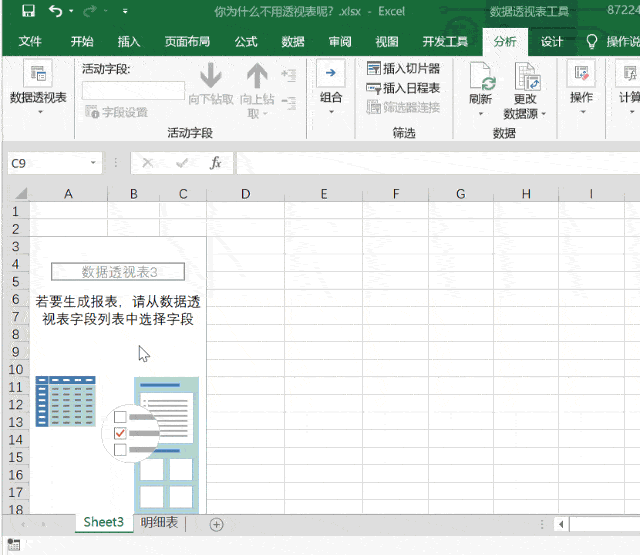Screen dimensions: 640x555
Task: Click the Save icon in title bar
Action: click(28, 12)
